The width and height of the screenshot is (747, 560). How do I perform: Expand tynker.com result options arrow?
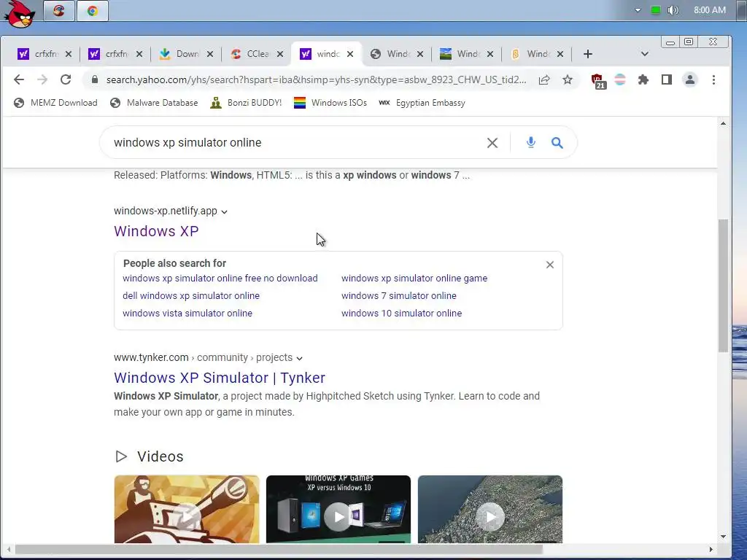tap(299, 358)
